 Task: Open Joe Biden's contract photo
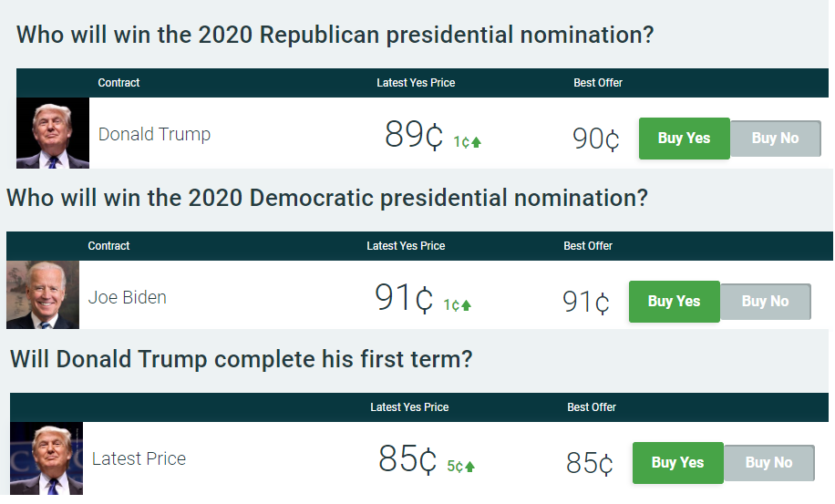pyautogui.click(x=43, y=295)
